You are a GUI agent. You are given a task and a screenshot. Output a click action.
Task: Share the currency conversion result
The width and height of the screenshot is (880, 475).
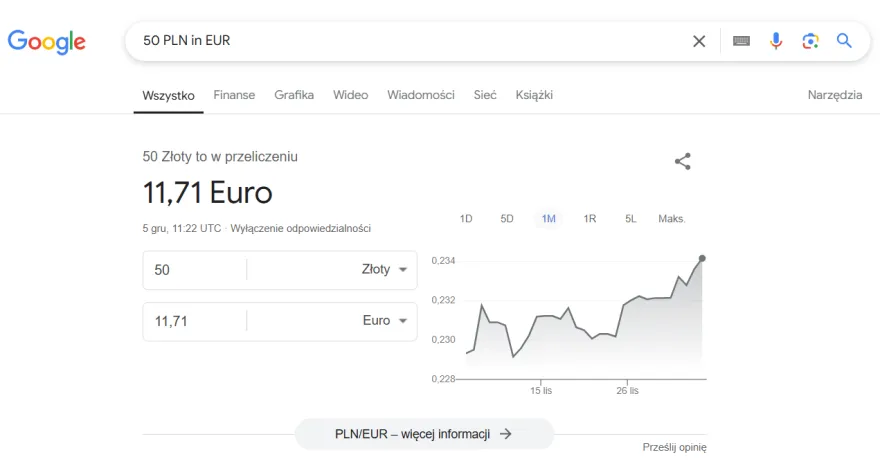[x=682, y=161]
